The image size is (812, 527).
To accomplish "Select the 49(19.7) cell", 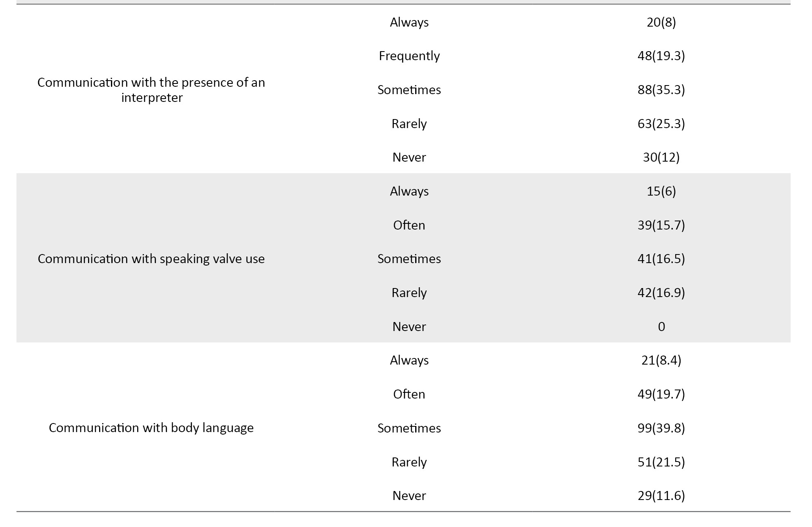I will pos(661,394).
